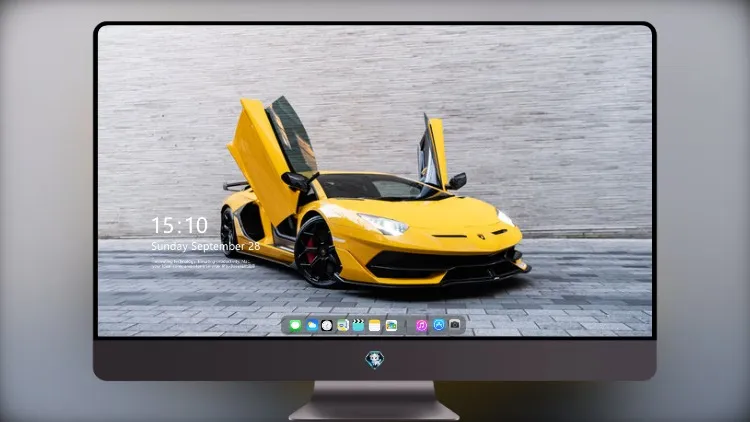Open the green Messages app in dock
This screenshot has width=750, height=422.
[295, 325]
